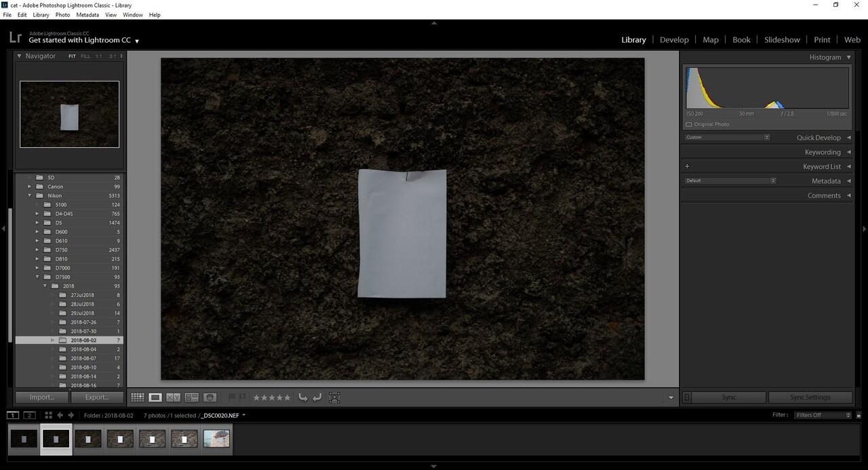
Task: Open People view face icon
Action: point(210,397)
